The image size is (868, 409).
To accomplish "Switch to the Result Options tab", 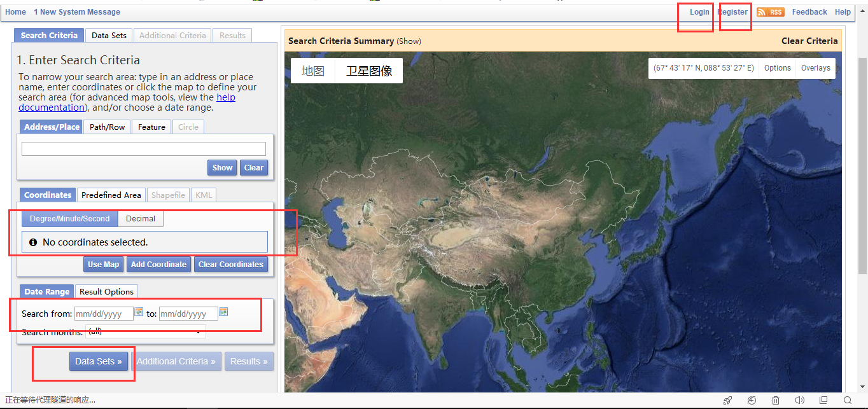I will click(106, 291).
